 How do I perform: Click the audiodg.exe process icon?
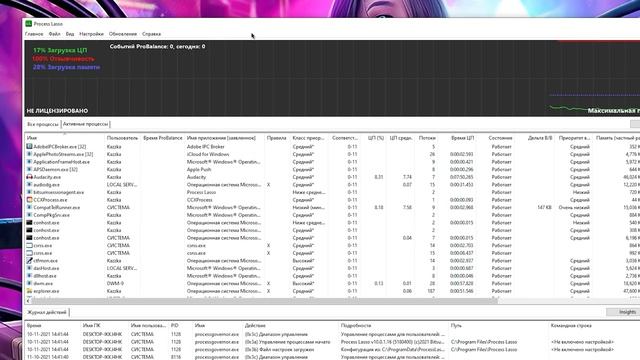pyautogui.click(x=29, y=184)
